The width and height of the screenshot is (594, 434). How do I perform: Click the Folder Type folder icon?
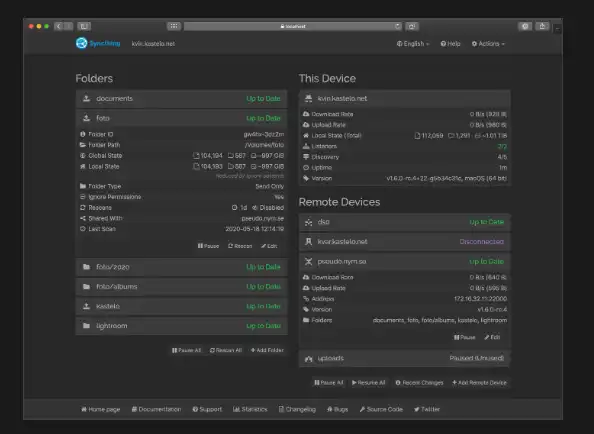(x=83, y=186)
